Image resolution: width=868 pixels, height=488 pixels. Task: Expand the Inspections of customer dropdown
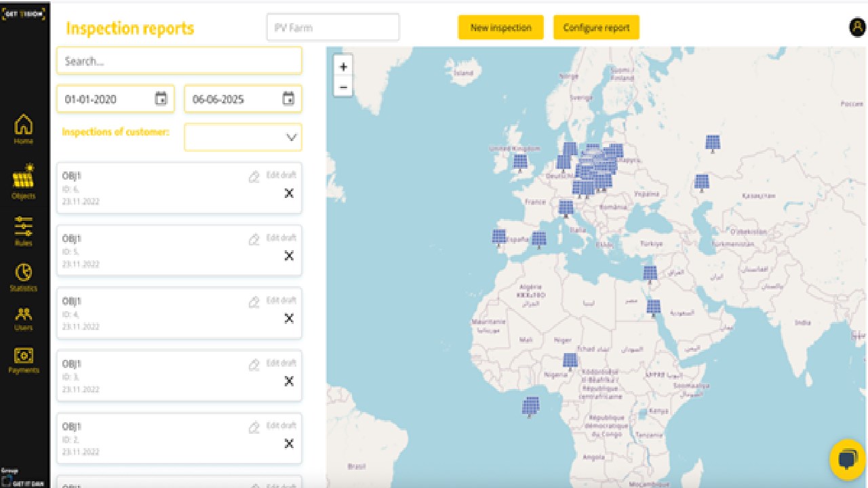click(x=243, y=138)
